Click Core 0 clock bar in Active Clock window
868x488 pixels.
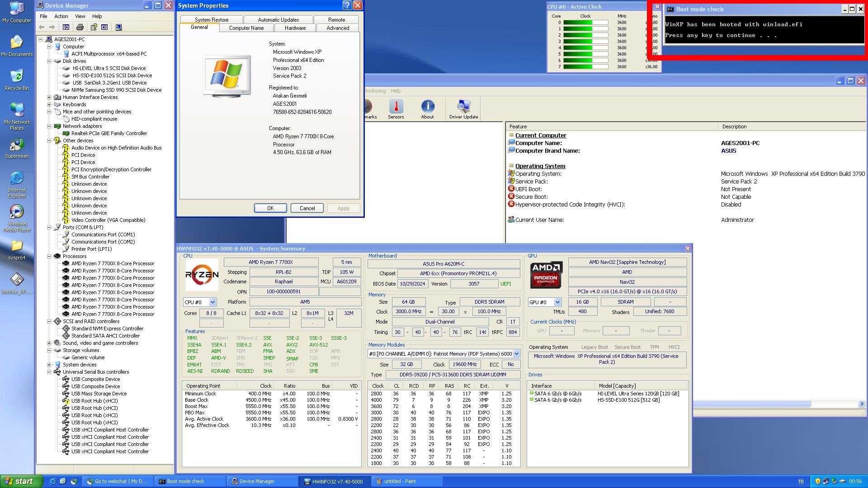click(585, 23)
